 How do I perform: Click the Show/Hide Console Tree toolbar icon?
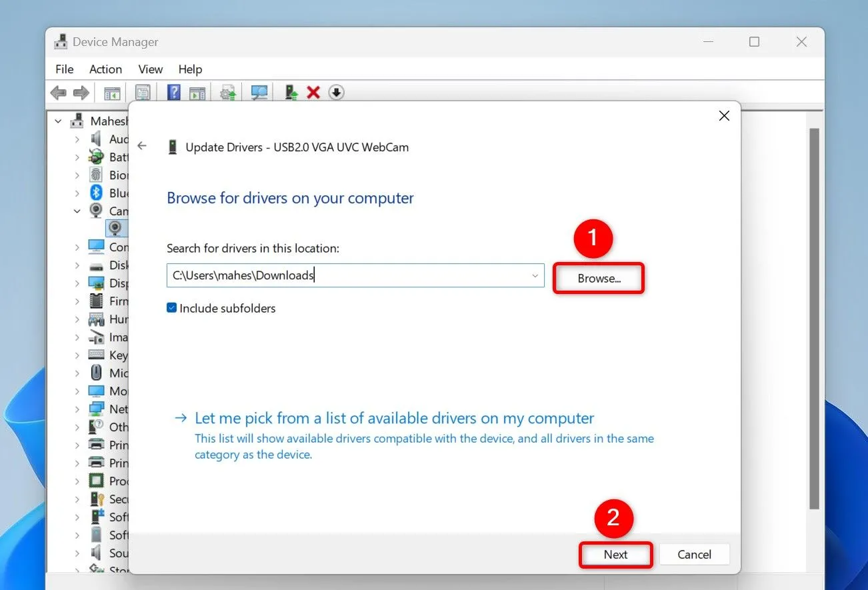coord(111,93)
